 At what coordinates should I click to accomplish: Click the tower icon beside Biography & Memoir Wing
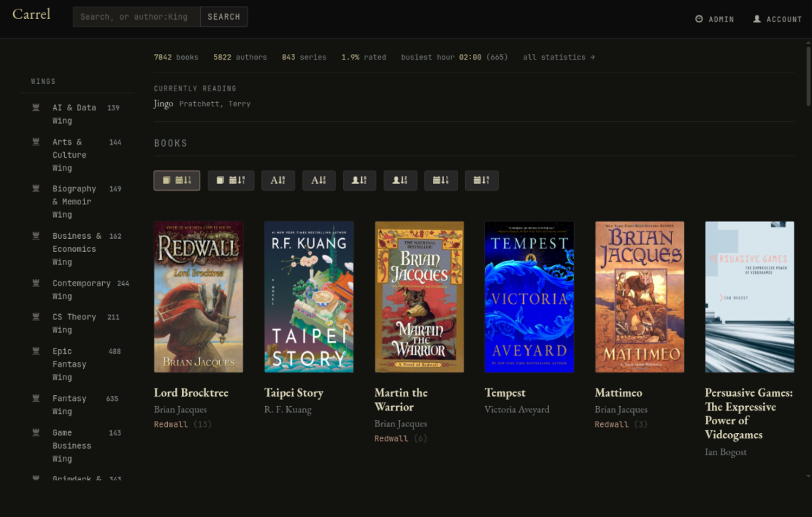[37, 189]
